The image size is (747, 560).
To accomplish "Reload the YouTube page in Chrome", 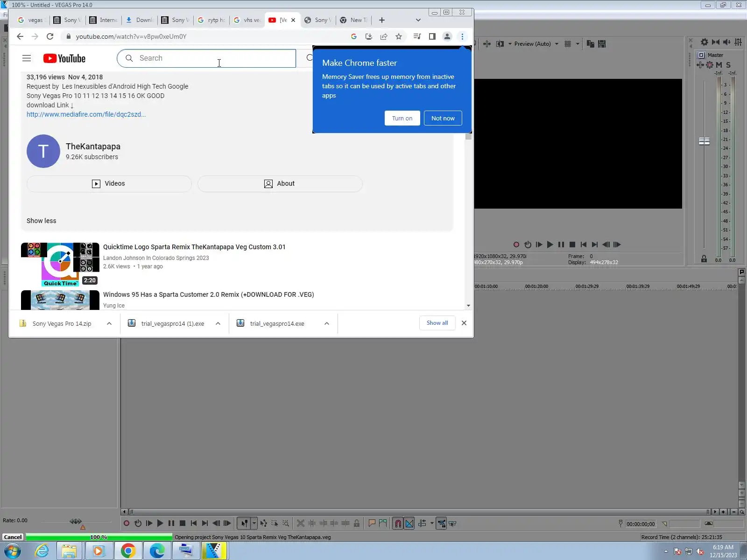I will 50,36.
